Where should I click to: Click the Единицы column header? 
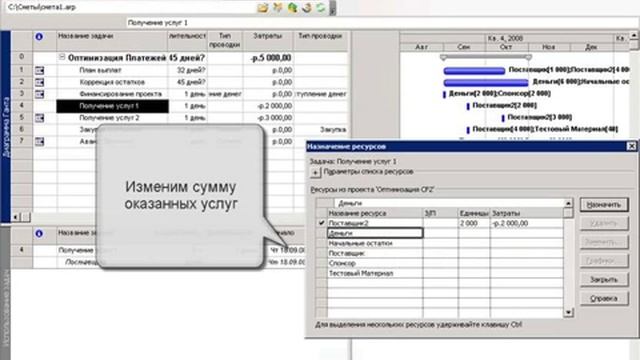coord(474,213)
